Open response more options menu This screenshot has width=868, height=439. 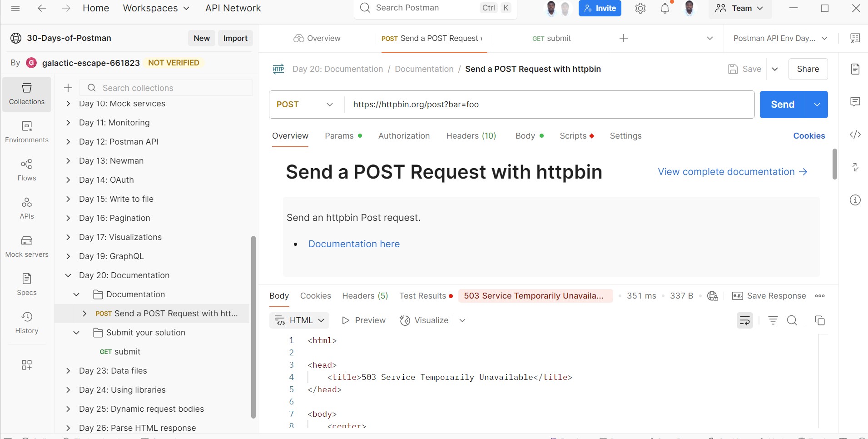[x=820, y=296]
